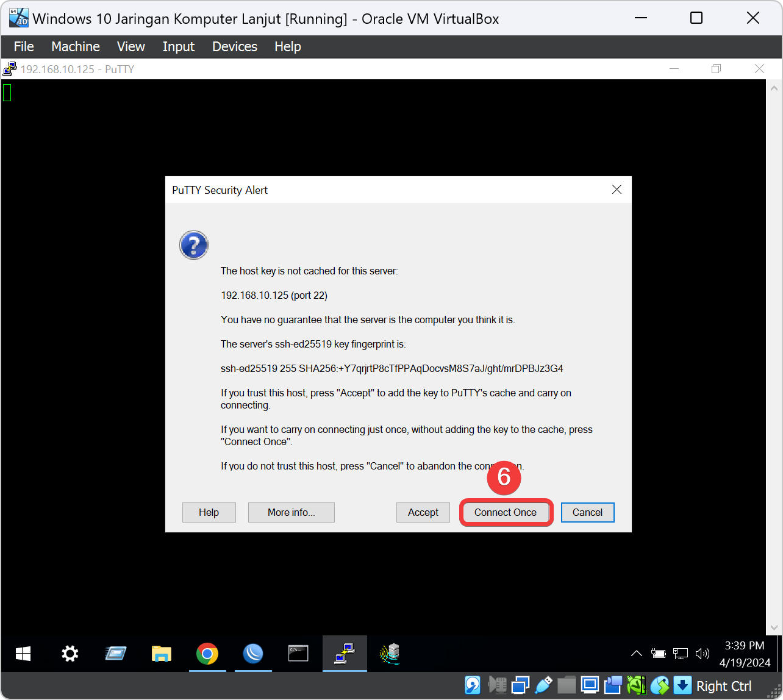Open the VirtualBox app icon in guest taskbar
783x700 pixels.
(115, 654)
